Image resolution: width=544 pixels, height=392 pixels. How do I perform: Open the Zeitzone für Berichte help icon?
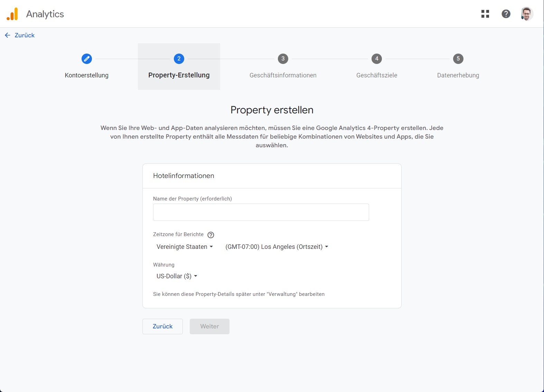coord(211,235)
